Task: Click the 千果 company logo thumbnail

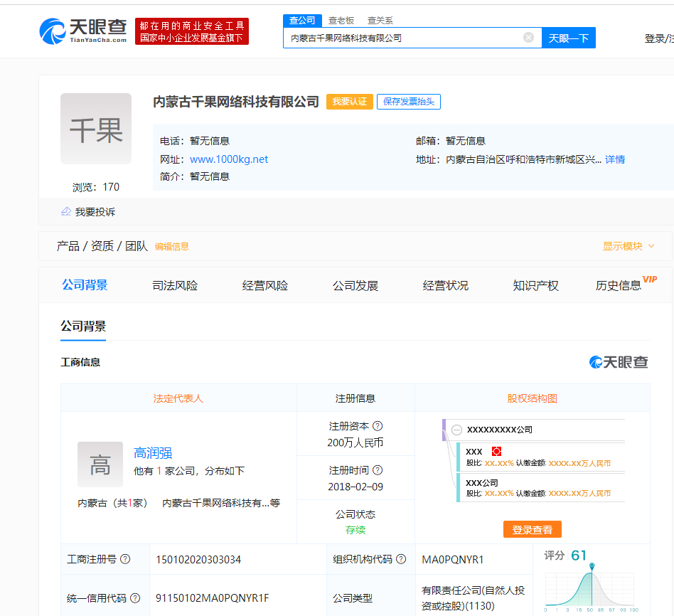Action: point(96,129)
